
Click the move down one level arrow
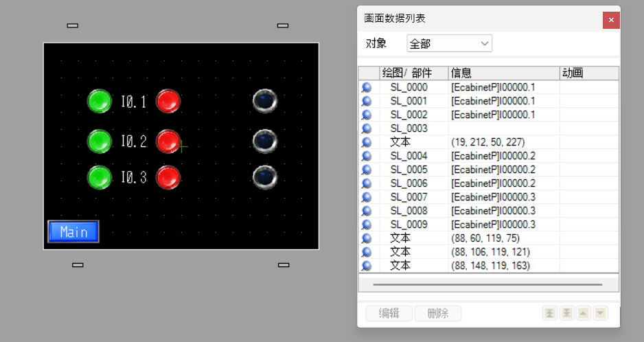coord(601,313)
